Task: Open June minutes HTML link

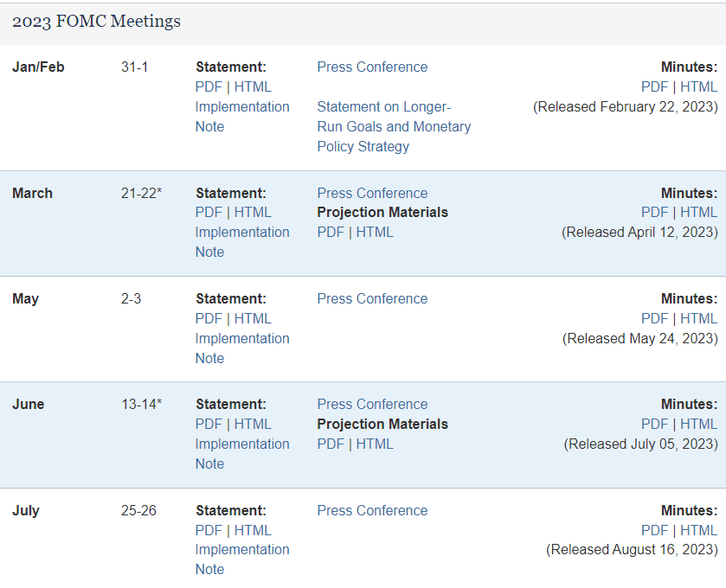Action: [698, 425]
